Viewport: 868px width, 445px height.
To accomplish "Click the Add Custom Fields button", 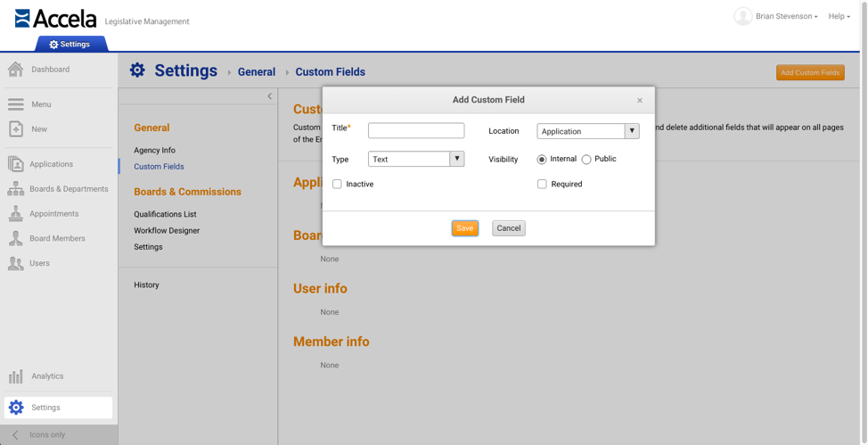I will [810, 72].
